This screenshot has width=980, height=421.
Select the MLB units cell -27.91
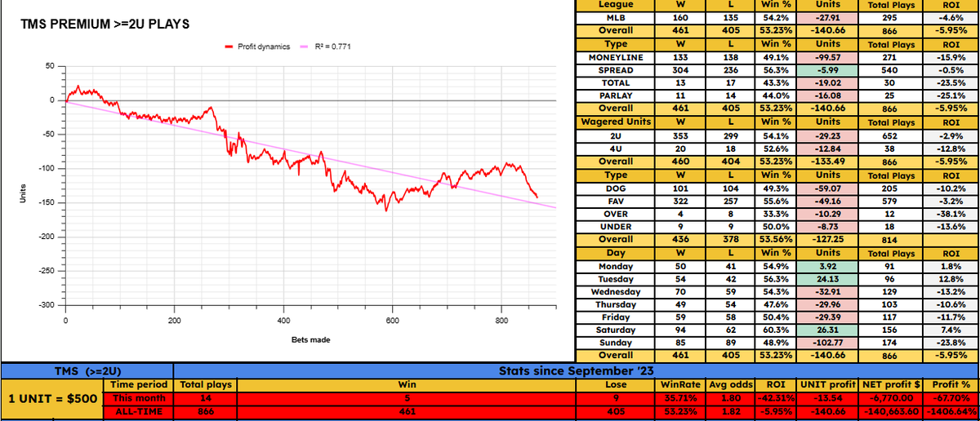(827, 17)
